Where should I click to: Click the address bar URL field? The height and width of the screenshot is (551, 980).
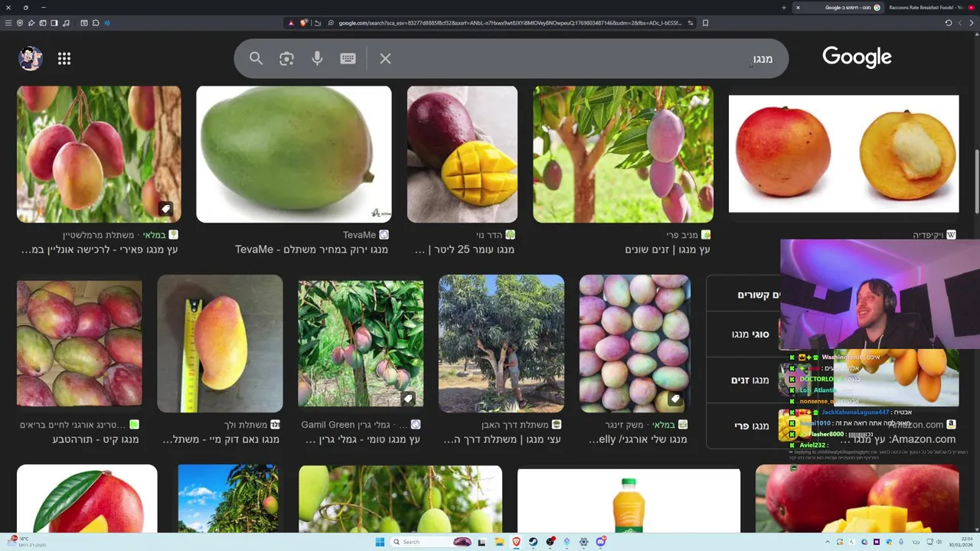[x=509, y=23]
